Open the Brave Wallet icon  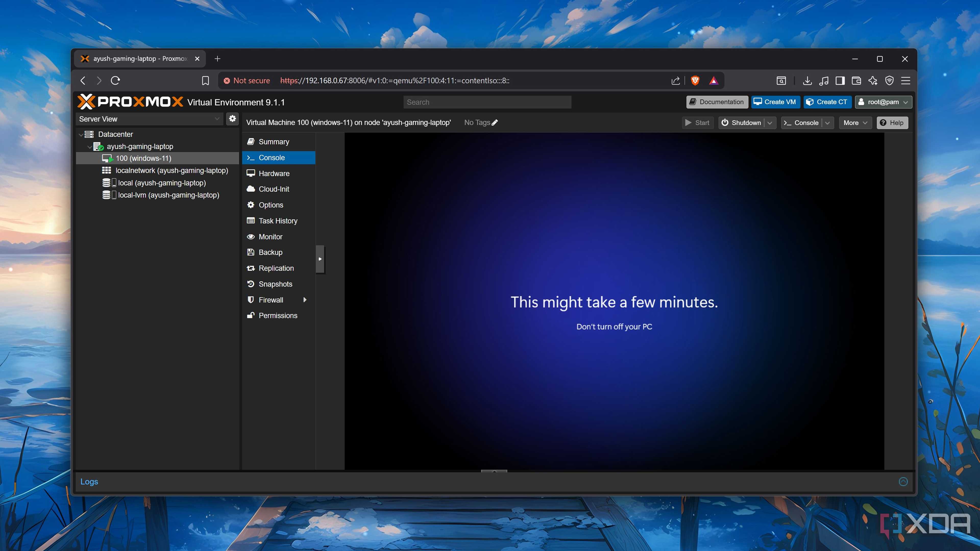coord(856,81)
